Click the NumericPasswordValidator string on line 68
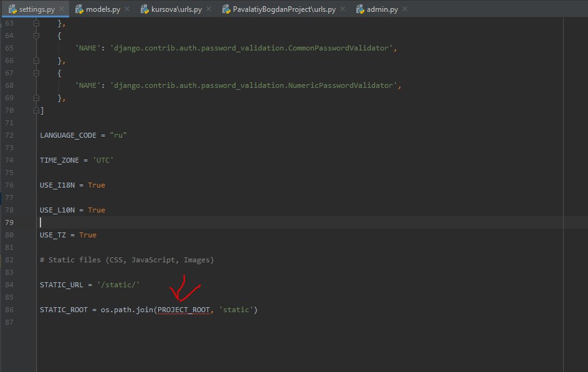The height and width of the screenshot is (372, 588). coord(254,85)
